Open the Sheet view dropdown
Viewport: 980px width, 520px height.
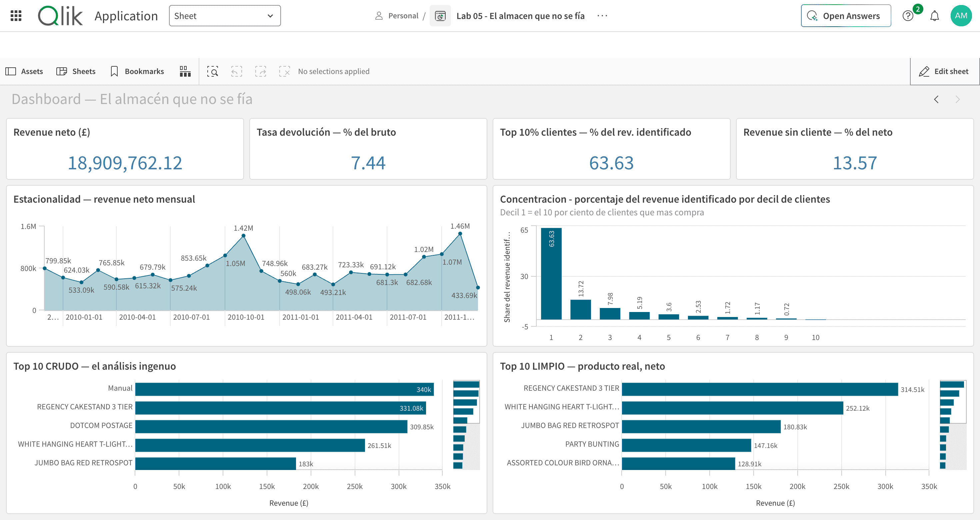(224, 16)
